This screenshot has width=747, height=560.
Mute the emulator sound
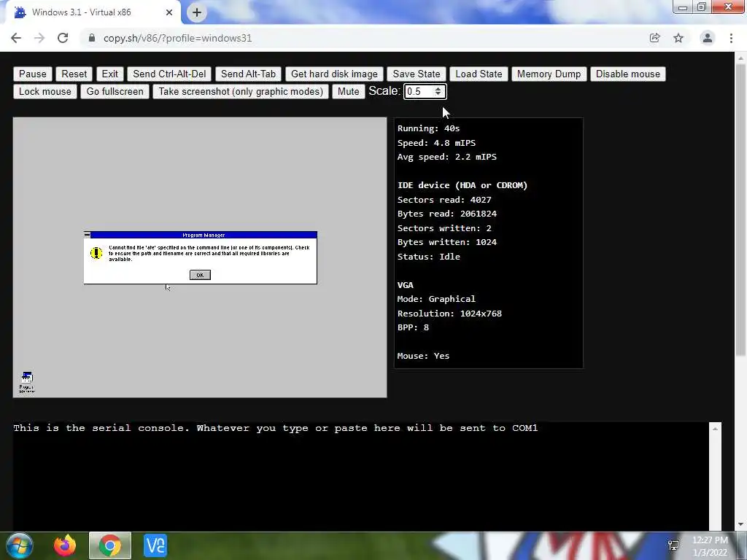(x=348, y=91)
